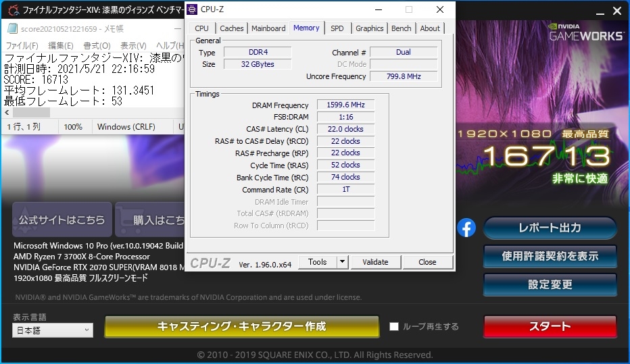Click the 公式サイトはこちら official site button
This screenshot has width=630, height=364.
[62, 219]
